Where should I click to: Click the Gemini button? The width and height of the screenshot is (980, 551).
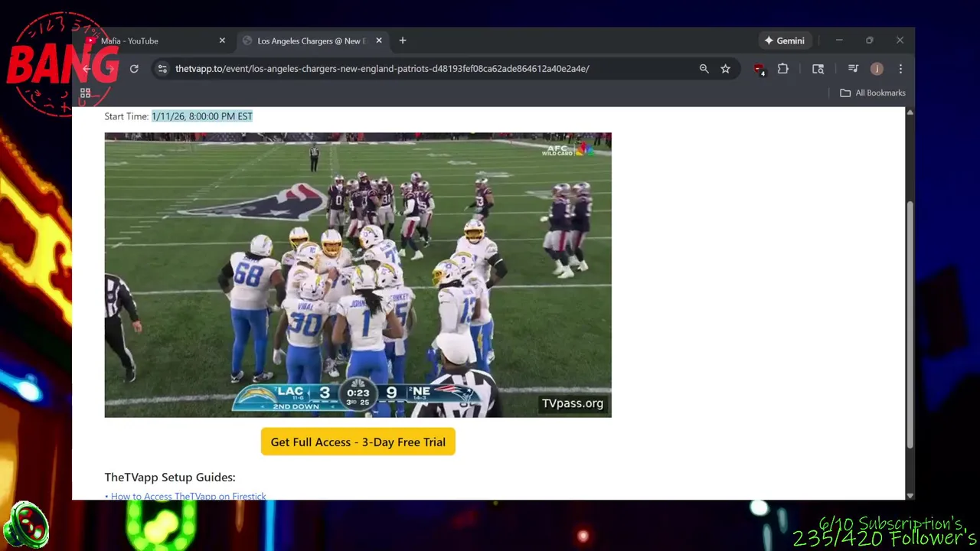point(784,41)
